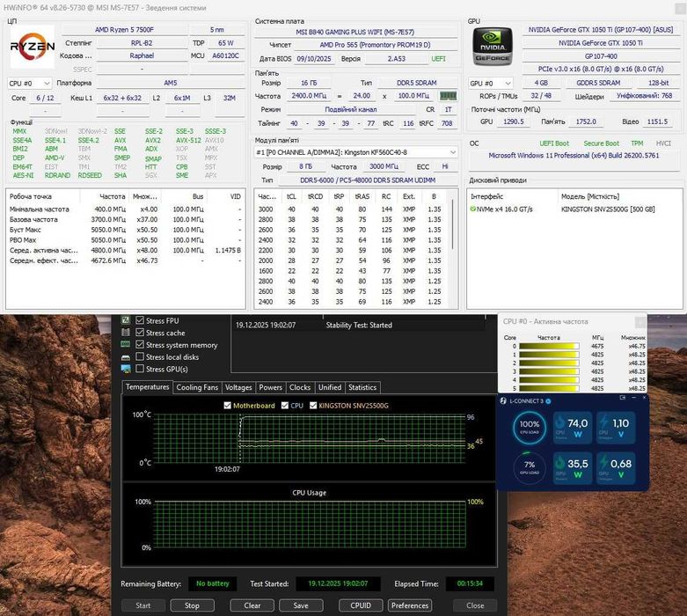Screen dimensions: 687x616
Task: Click the memory timings table scrollbar
Action: [453, 224]
